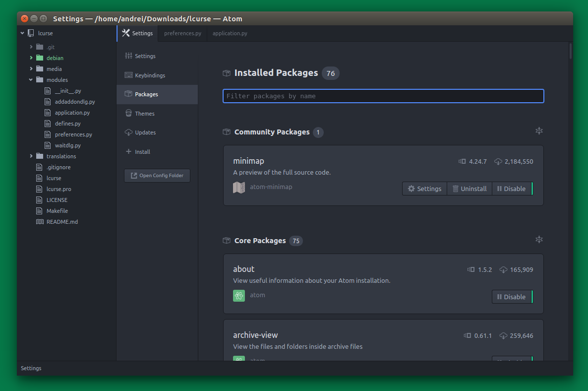
Task: Click the about package download cloud icon
Action: click(503, 269)
